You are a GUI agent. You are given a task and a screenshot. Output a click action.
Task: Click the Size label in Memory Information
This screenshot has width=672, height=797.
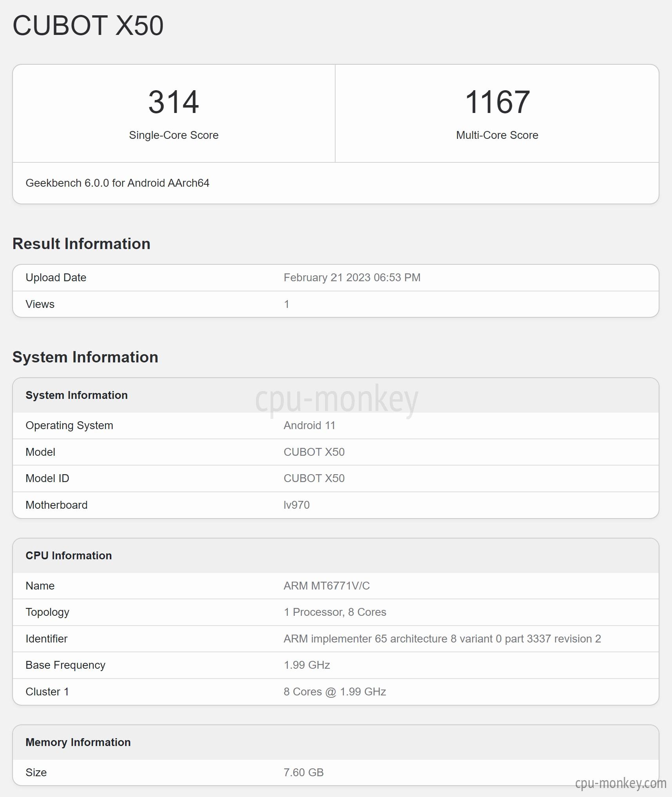point(36,772)
